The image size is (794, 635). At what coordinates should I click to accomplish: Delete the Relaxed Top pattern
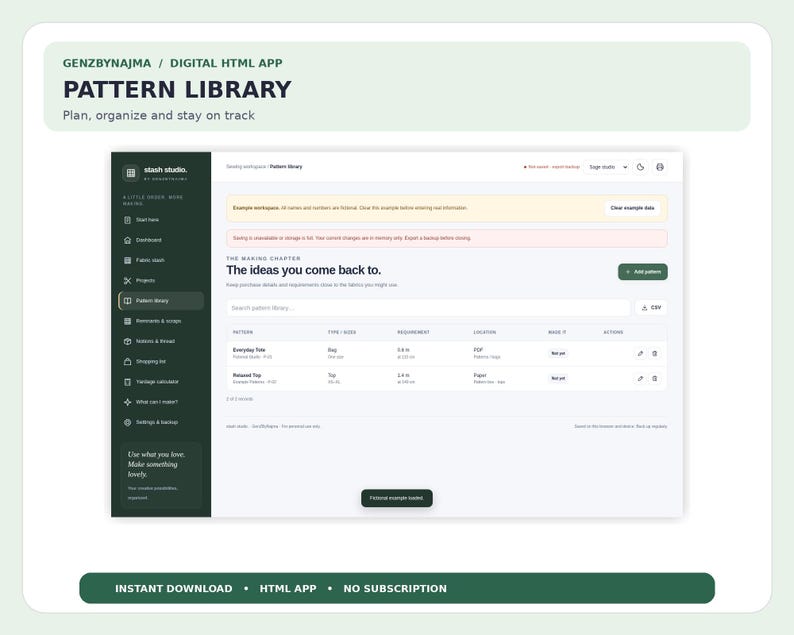pyautogui.click(x=655, y=378)
